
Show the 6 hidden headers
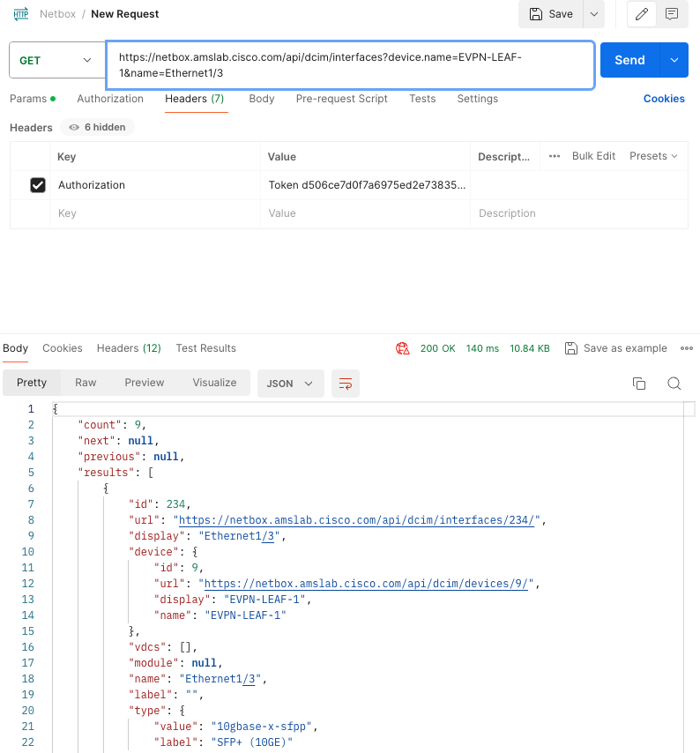point(98,127)
